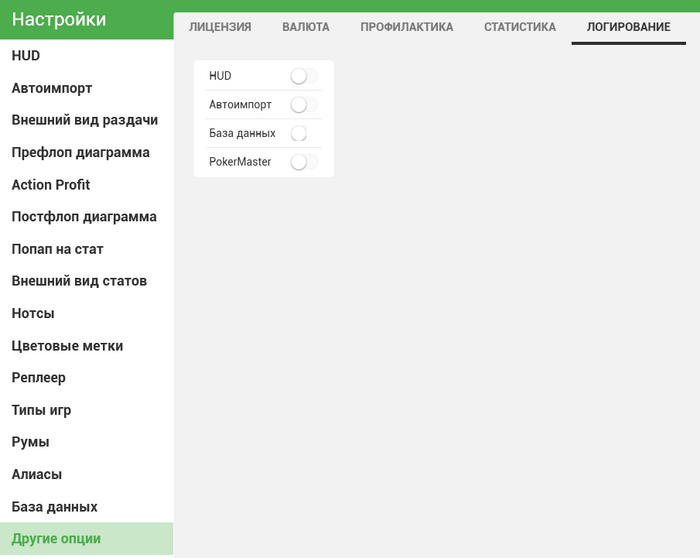
Task: Switch to the Лицензия tab
Action: tap(220, 27)
